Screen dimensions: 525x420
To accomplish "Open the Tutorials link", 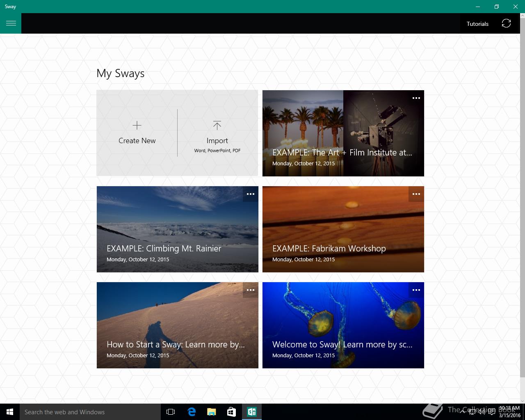I will (x=477, y=24).
